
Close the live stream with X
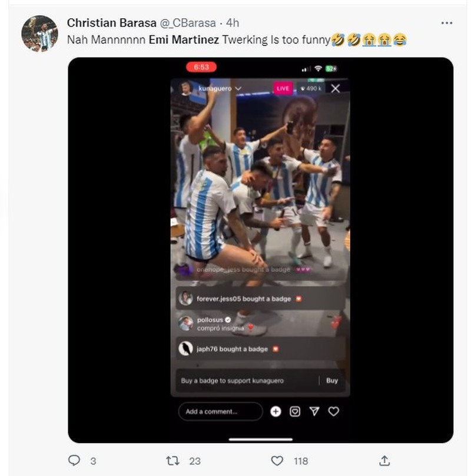[x=335, y=88]
